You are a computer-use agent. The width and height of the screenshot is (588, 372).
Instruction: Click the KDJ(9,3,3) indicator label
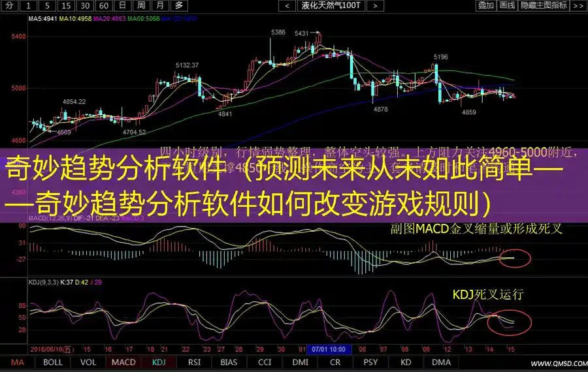click(44, 282)
